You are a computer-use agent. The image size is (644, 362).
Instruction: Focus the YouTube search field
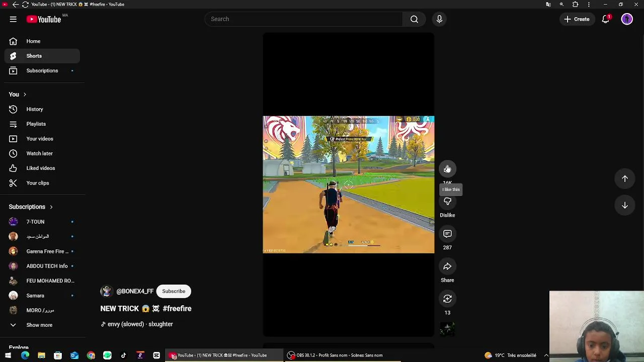coord(304,19)
